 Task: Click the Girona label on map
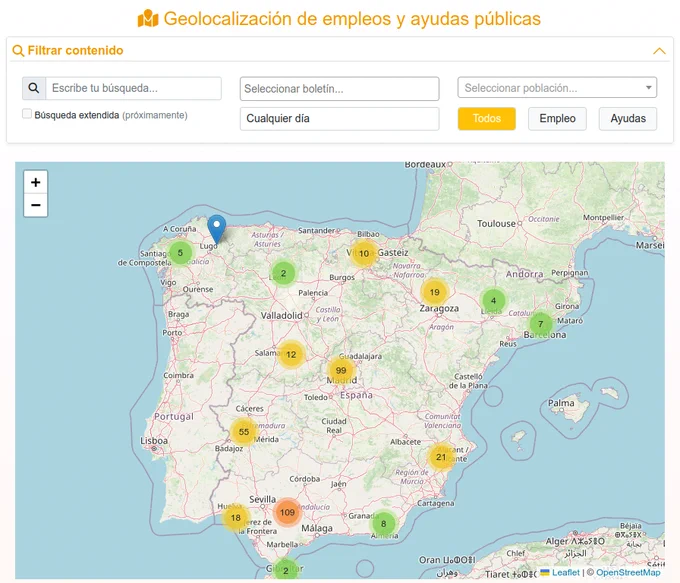[567, 306]
